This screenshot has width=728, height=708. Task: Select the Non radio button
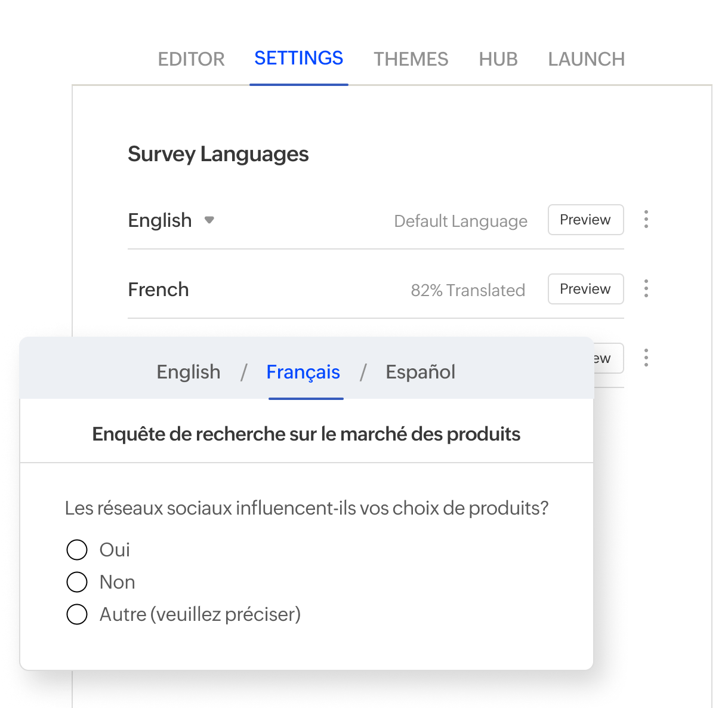77,582
